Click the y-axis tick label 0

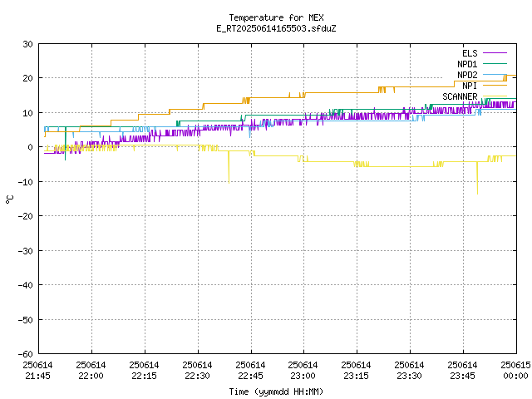pos(31,147)
